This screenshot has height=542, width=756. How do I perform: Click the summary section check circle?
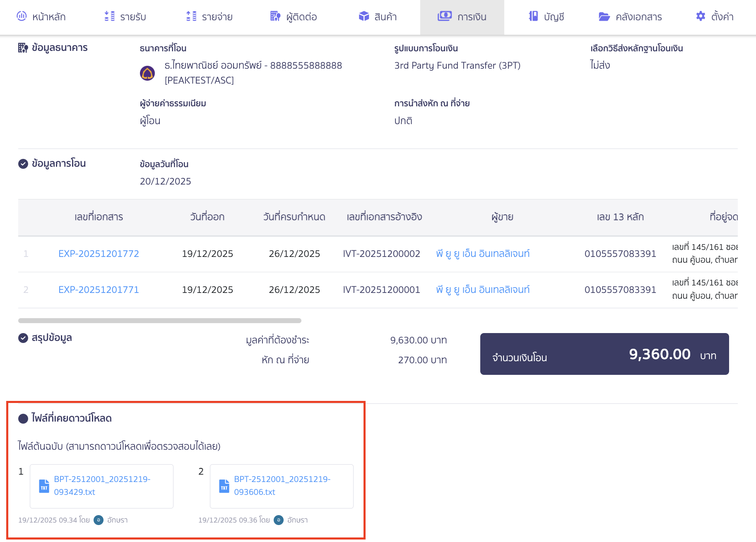pos(23,338)
